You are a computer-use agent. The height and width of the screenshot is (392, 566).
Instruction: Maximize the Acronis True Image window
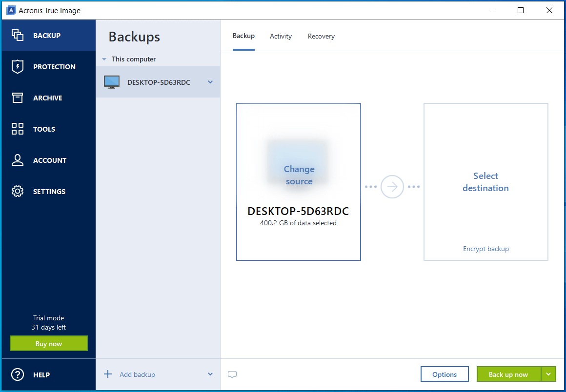521,10
